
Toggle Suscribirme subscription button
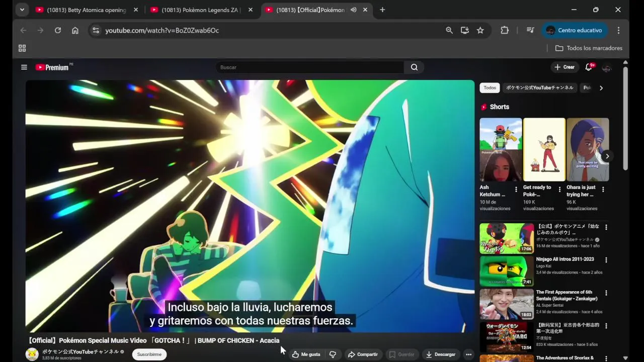[x=149, y=354]
